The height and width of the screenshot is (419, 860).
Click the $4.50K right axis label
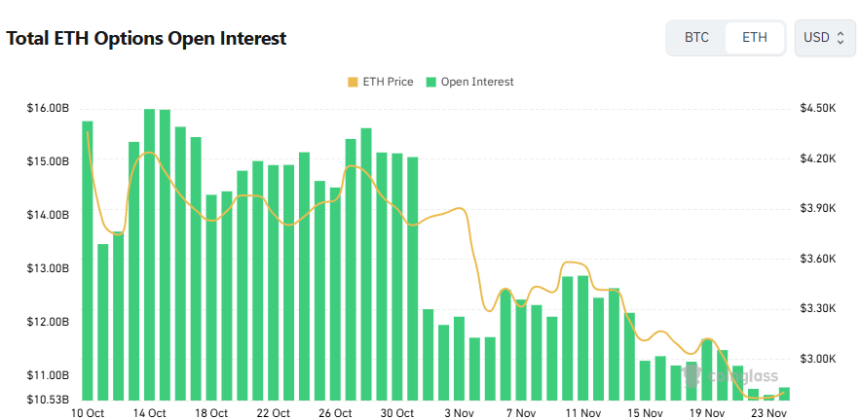click(816, 108)
